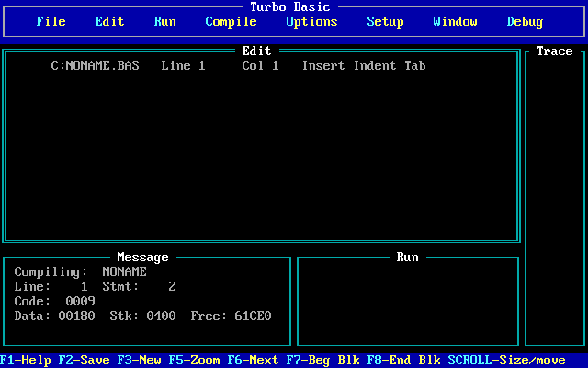Click the Compiling: NONAME text
588x368 pixels.
click(x=80, y=272)
